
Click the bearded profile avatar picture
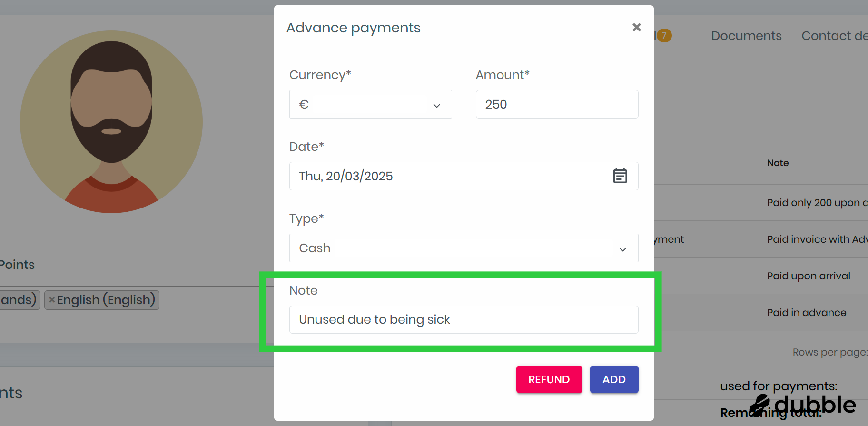click(111, 122)
